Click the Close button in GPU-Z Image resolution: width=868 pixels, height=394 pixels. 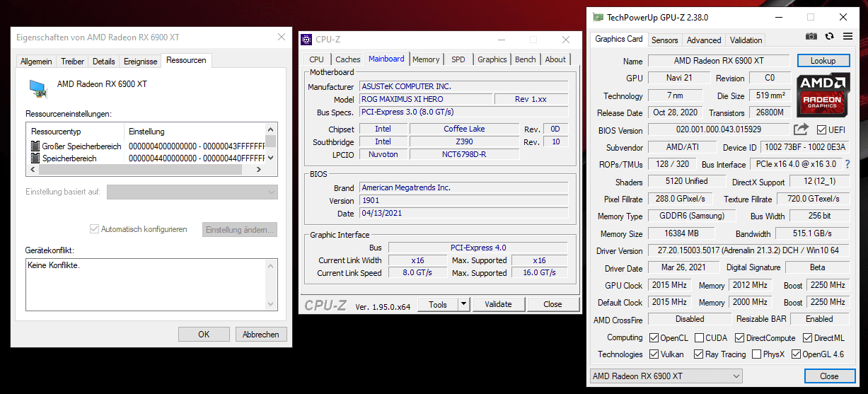tap(829, 376)
